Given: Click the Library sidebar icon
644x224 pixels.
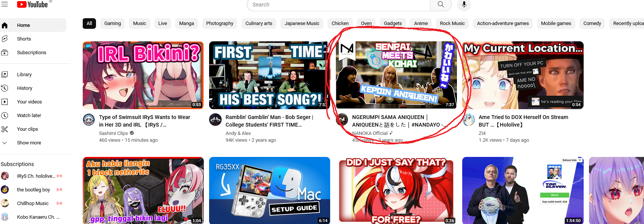Looking at the screenshot, I should pos(5,75).
